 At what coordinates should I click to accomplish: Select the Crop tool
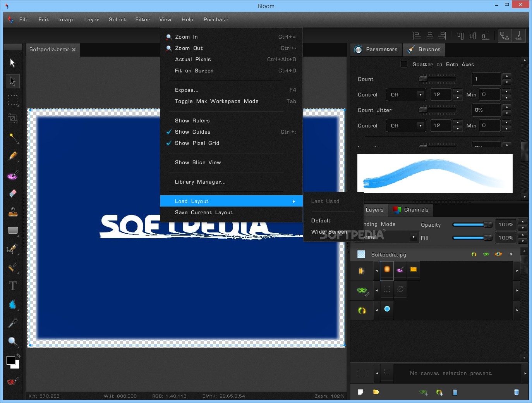(13, 118)
